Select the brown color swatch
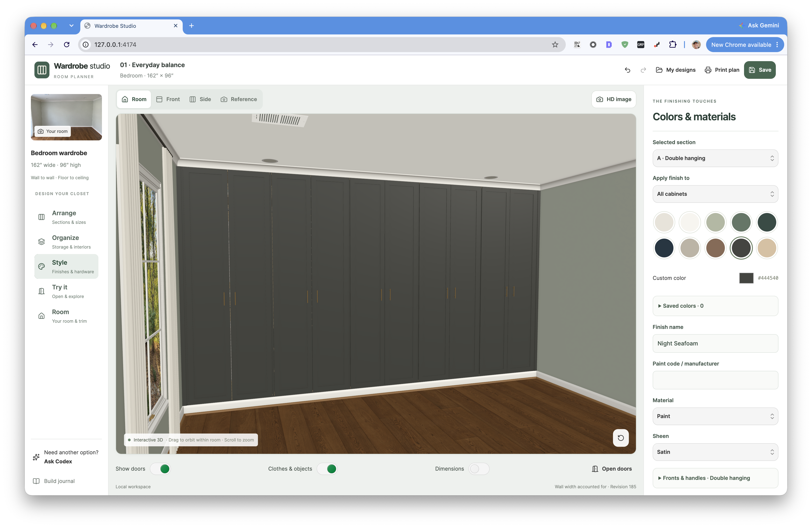 coord(715,248)
